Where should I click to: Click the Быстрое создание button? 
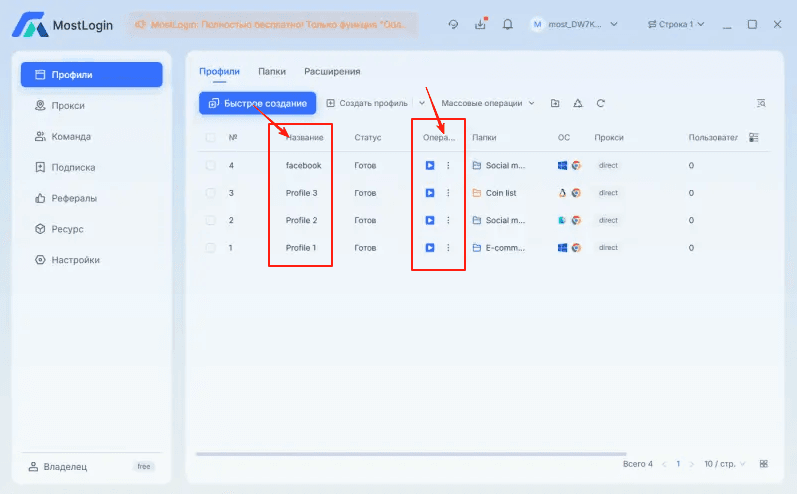tap(257, 103)
